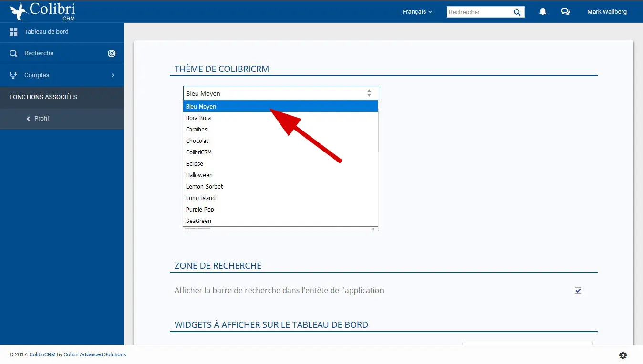The height and width of the screenshot is (364, 643).
Task: Pick the SeaGreen theme option
Action: coord(198,221)
